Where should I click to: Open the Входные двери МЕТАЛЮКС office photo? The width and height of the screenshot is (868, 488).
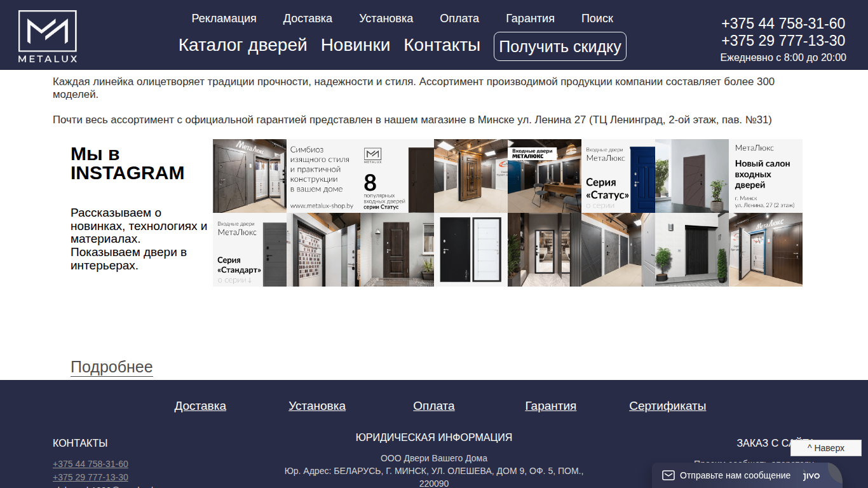pyautogui.click(x=545, y=176)
